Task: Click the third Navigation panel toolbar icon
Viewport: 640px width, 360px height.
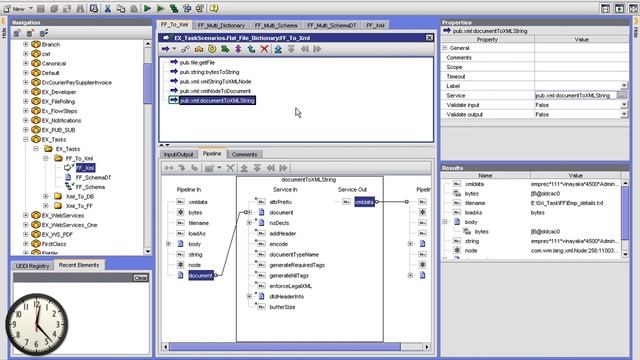Action: tap(44, 33)
